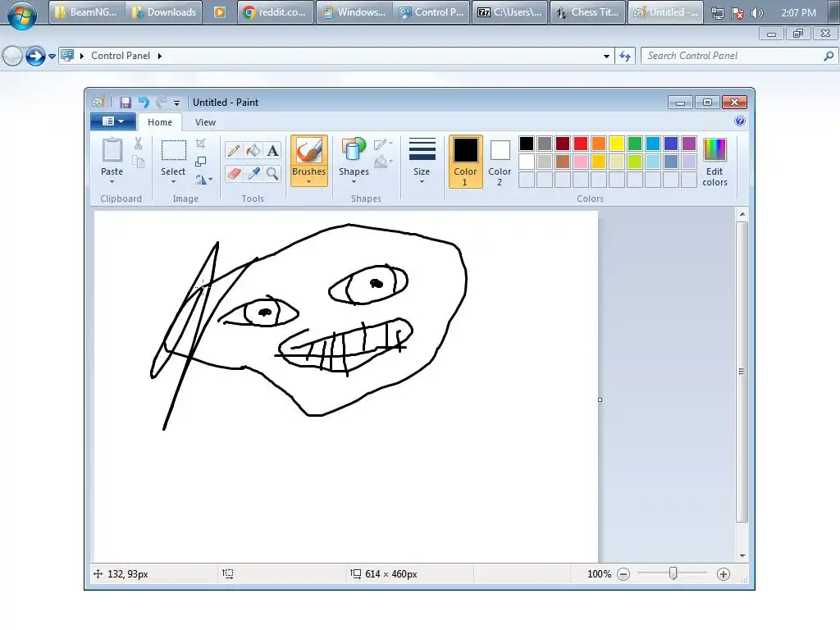
Task: Open the Paste dropdown arrow
Action: [112, 182]
